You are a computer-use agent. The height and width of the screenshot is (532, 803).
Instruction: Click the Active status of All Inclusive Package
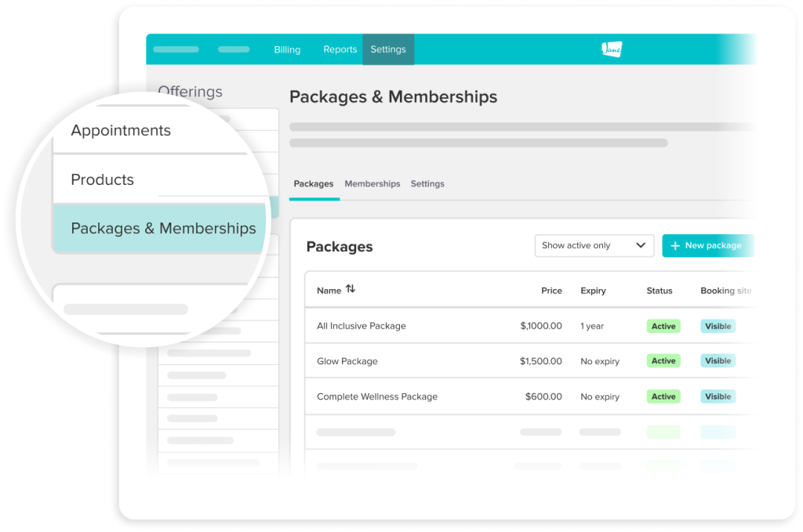pyautogui.click(x=663, y=325)
